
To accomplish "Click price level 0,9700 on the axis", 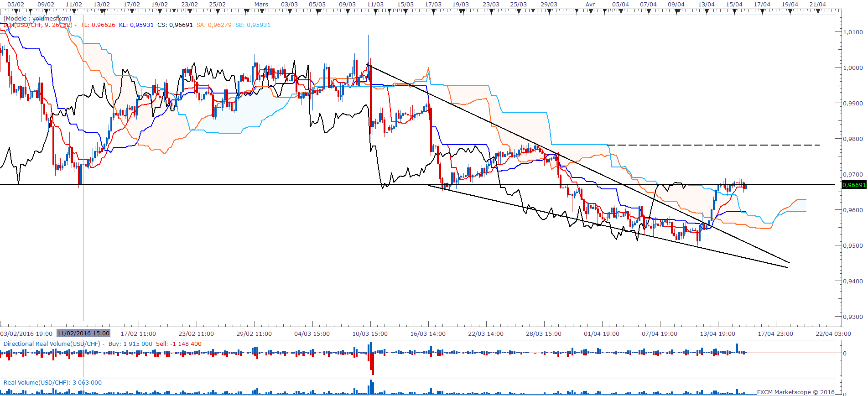I will tap(853, 175).
